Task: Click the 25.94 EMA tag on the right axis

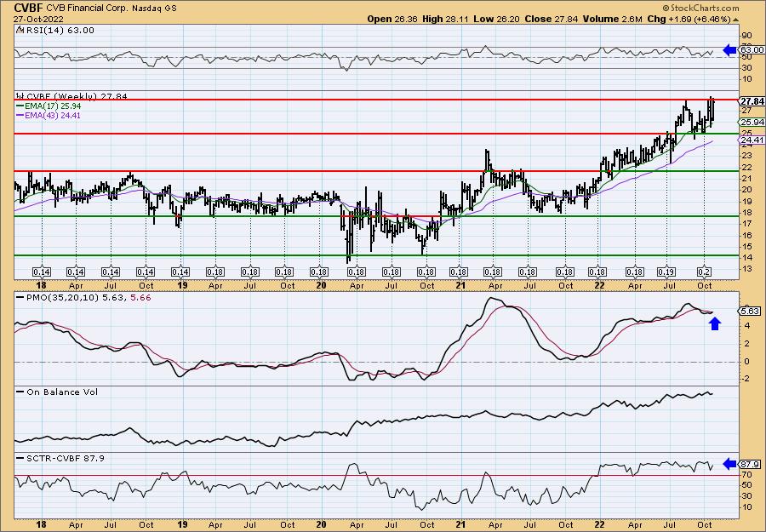Action: (752, 122)
